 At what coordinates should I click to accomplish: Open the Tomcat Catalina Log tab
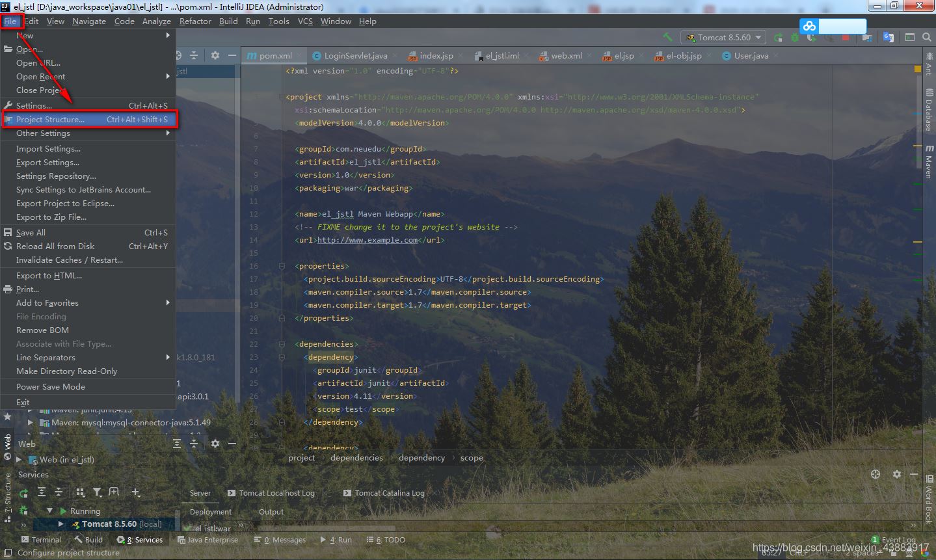384,493
